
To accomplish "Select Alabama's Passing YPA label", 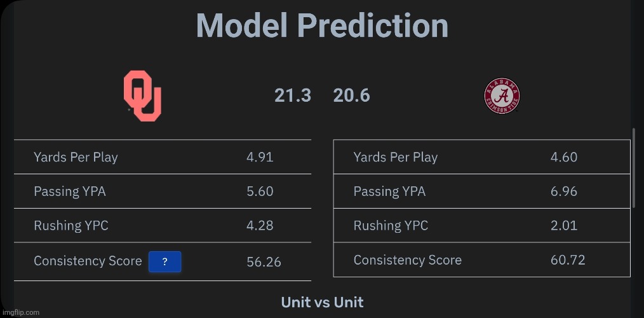I will [389, 191].
